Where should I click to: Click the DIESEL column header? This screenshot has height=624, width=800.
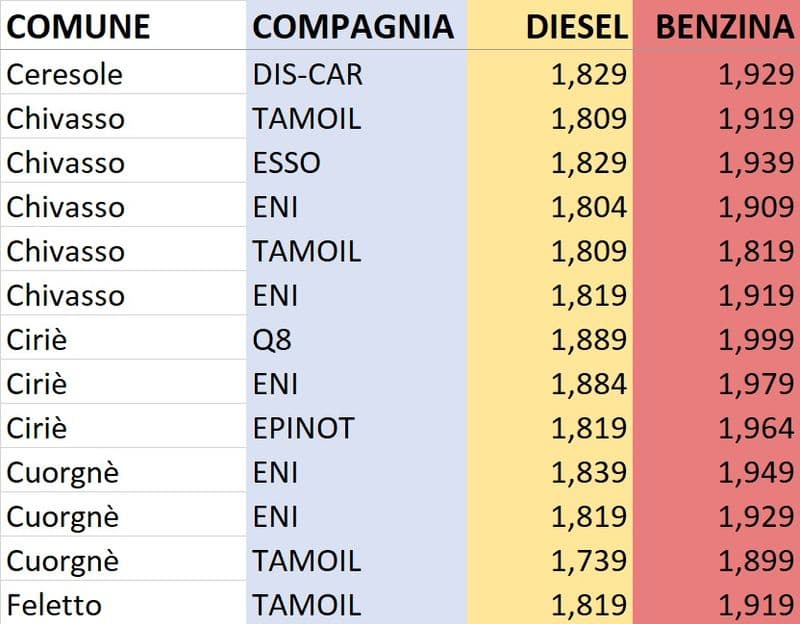[x=577, y=27]
